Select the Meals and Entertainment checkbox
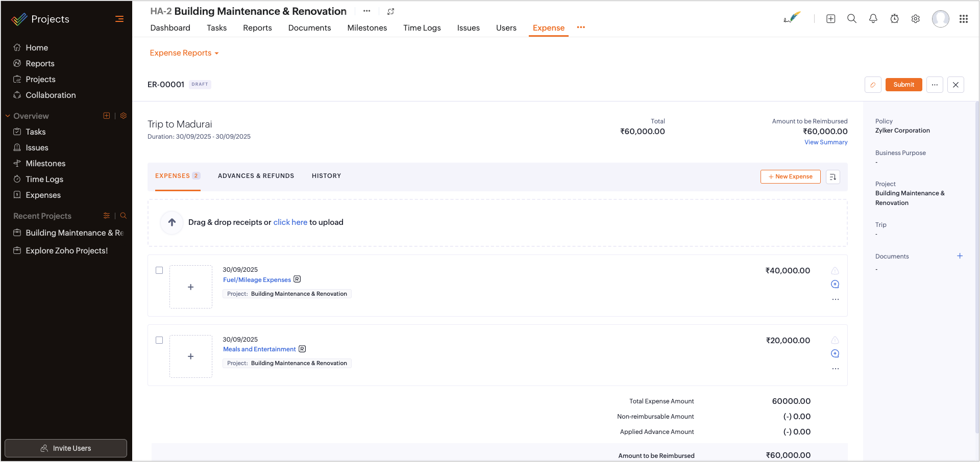This screenshot has width=980, height=462. coord(159,340)
